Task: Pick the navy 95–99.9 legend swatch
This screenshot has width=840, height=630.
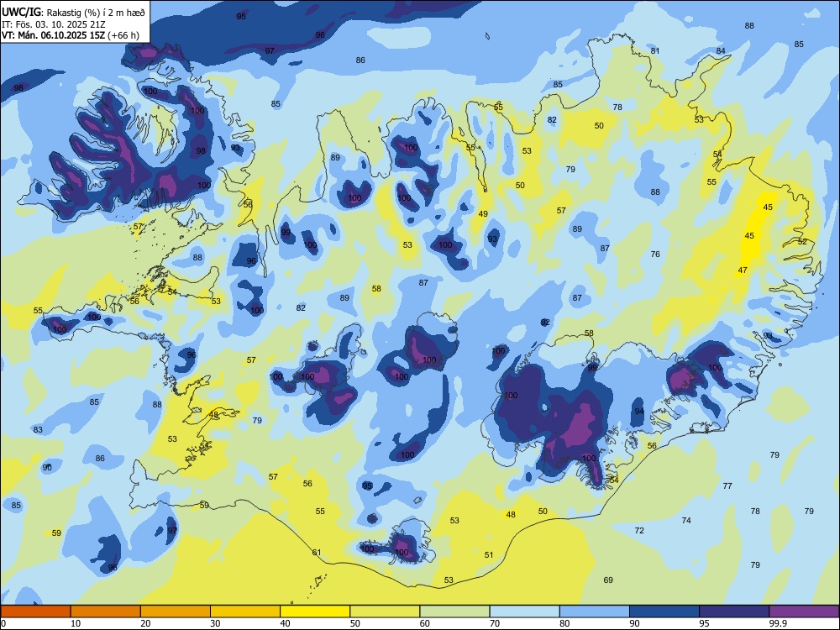Action: 734,612
